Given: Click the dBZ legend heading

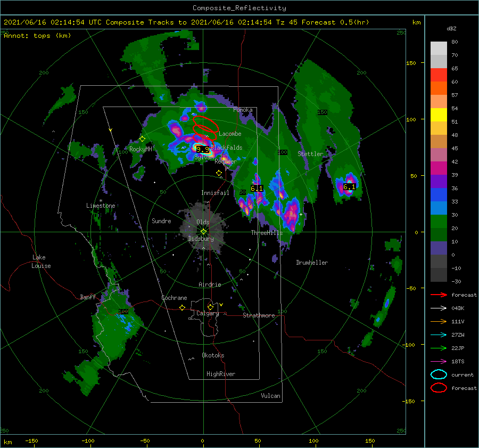Looking at the screenshot, I should pyautogui.click(x=451, y=29).
